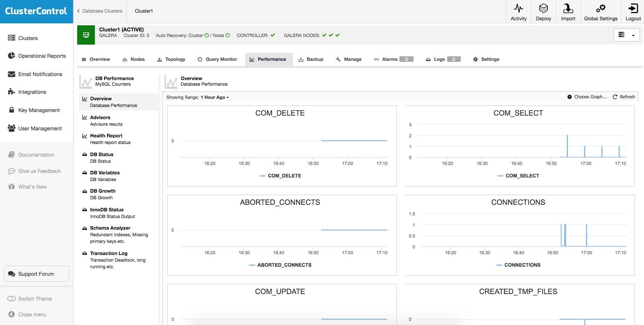Switch to the Topology tab
Image resolution: width=644 pixels, height=325 pixels.
point(171,59)
